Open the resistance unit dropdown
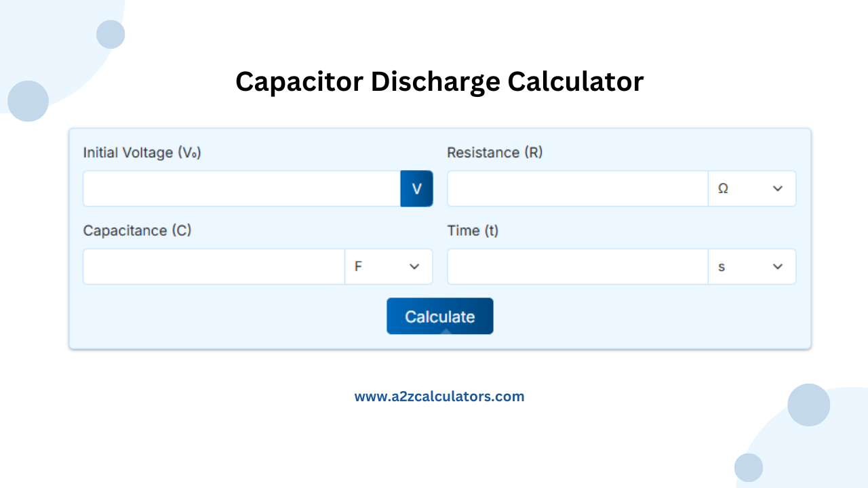The height and width of the screenshot is (488, 868). tap(752, 188)
